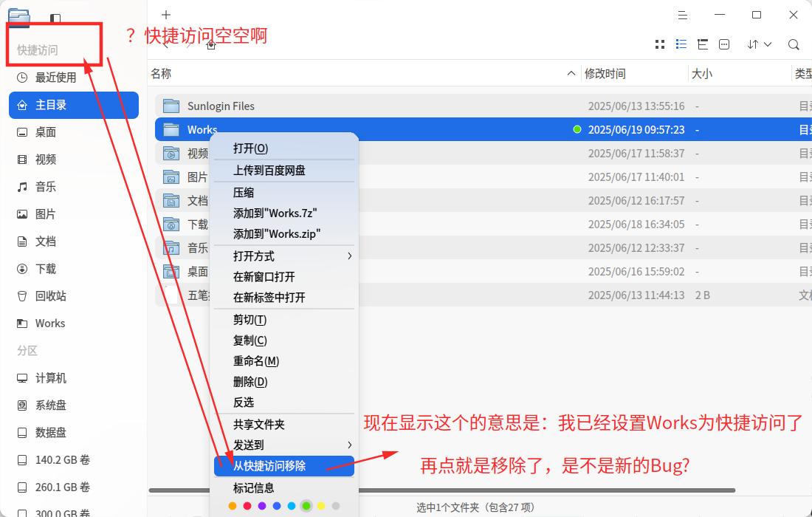This screenshot has height=517, width=812.
Task: Pick the orange tag color dot
Action: (233, 506)
